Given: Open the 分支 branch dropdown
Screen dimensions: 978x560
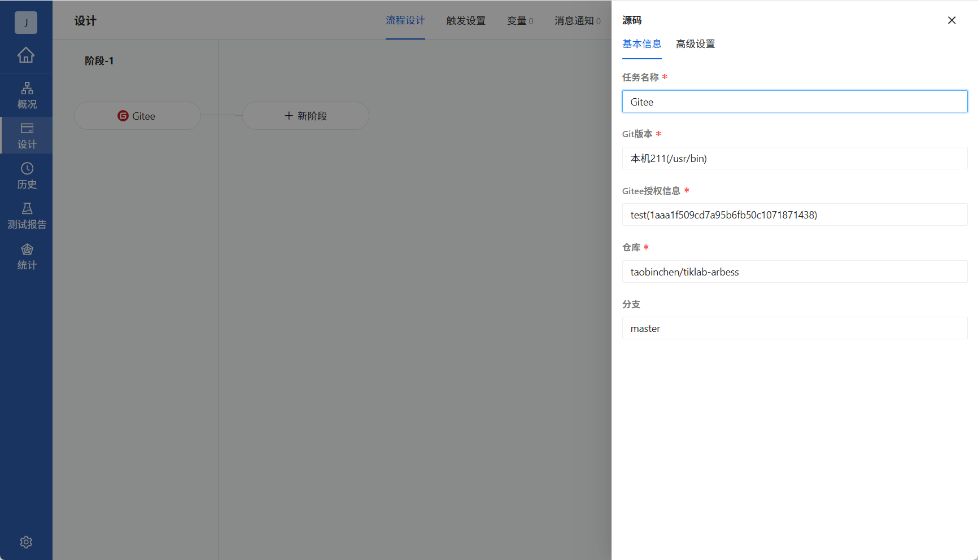Looking at the screenshot, I should tap(794, 328).
